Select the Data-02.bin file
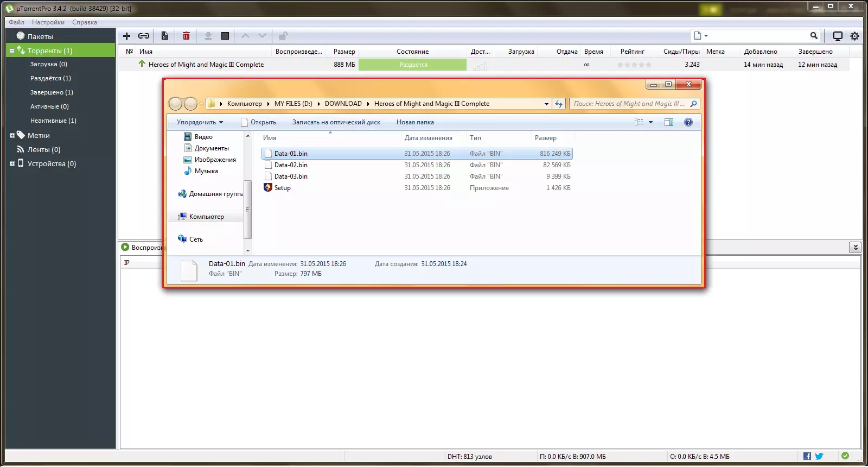The height and width of the screenshot is (467, 868). (x=417, y=165)
